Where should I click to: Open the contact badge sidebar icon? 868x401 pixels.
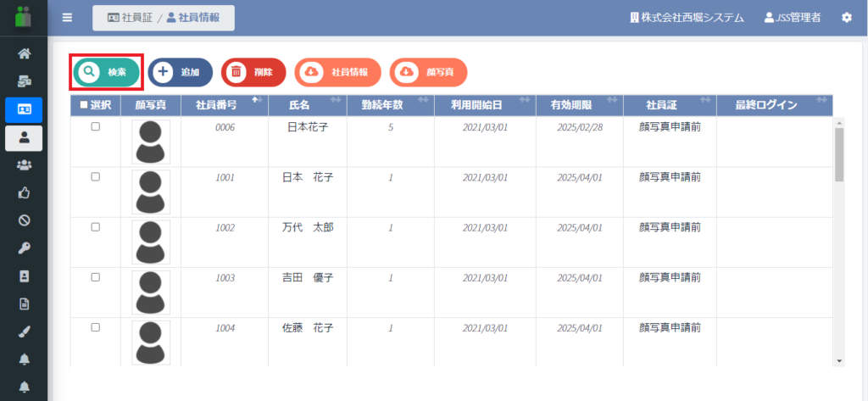coord(24,276)
